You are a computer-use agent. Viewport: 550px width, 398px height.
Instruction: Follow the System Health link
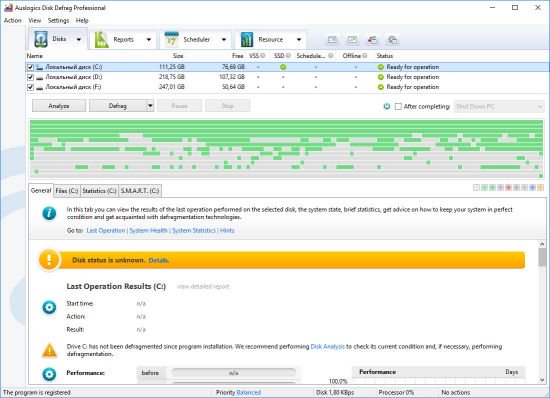(x=148, y=230)
